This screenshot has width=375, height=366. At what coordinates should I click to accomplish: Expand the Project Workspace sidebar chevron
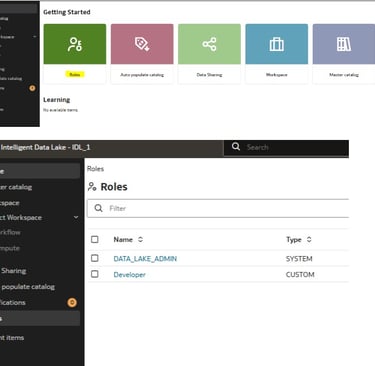(x=76, y=217)
